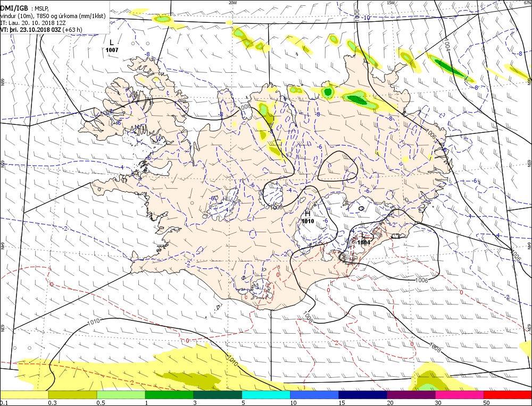Click the '15W' longitude label
This screenshot has height=406, width=532.
point(391,2)
